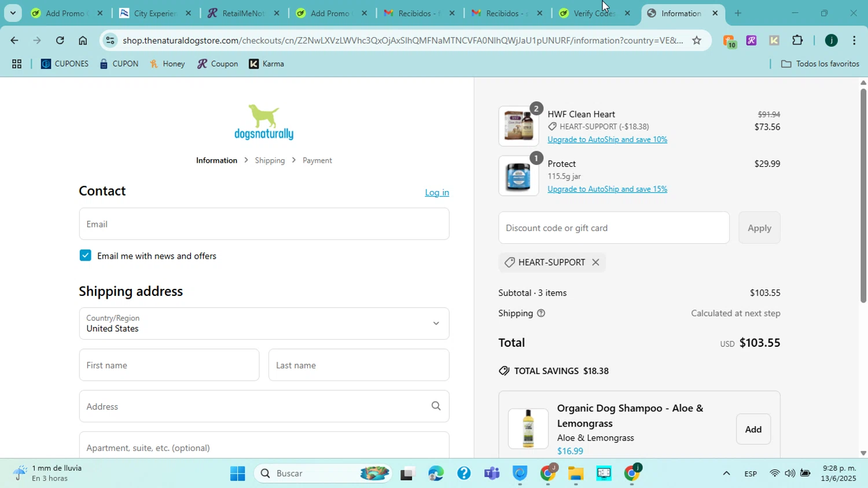Click the dogsnaturally logo
Viewport: 868px width, 488px height.
pos(264,122)
